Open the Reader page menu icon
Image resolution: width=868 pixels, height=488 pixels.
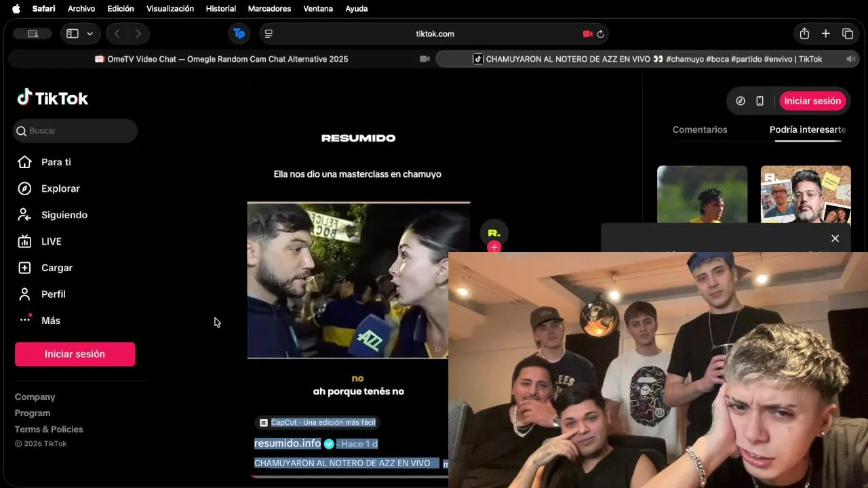[x=269, y=34]
